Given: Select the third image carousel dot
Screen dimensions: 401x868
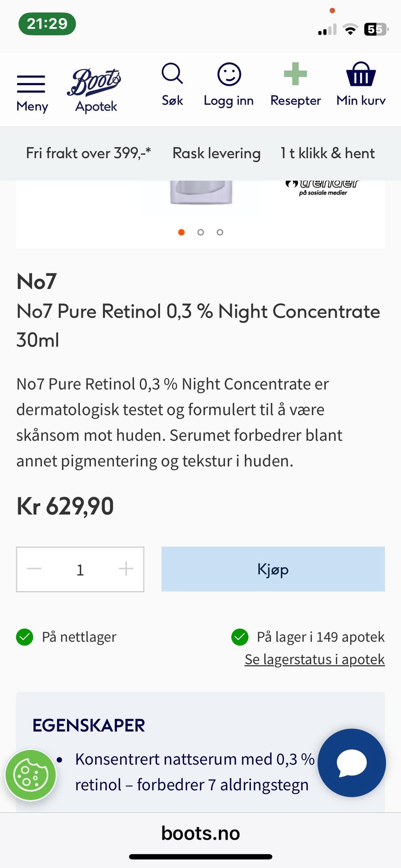Looking at the screenshot, I should [220, 232].
